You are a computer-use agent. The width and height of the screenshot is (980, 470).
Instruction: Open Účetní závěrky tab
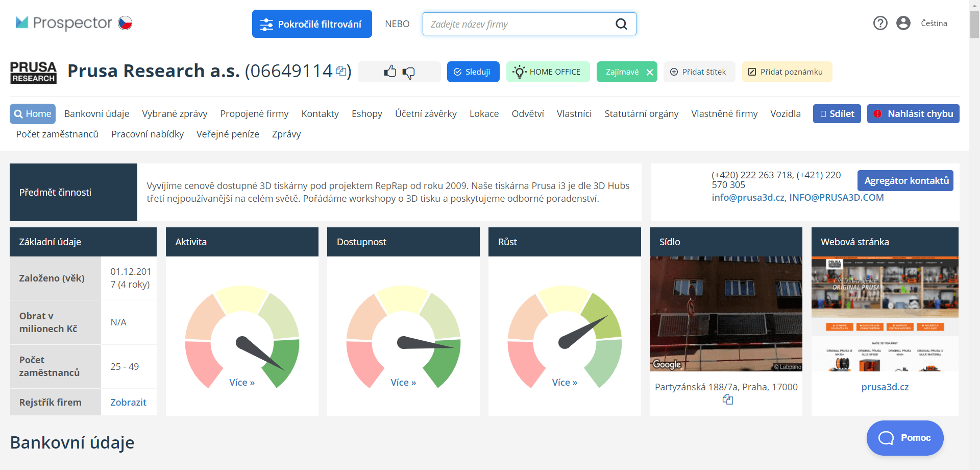426,114
